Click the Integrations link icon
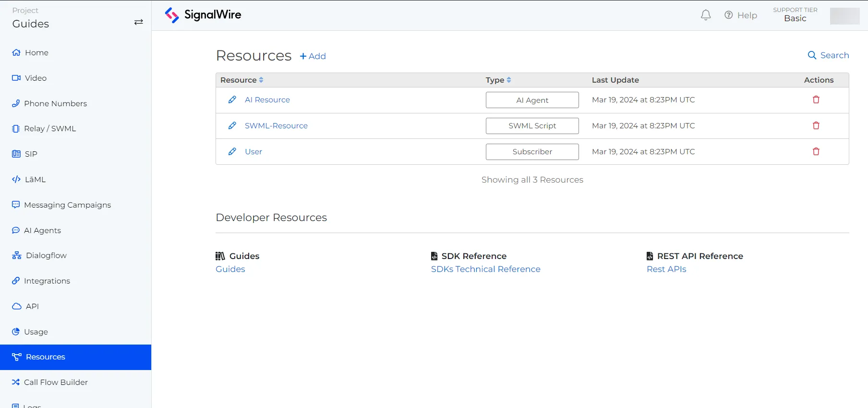The width and height of the screenshot is (868, 408). point(16,281)
